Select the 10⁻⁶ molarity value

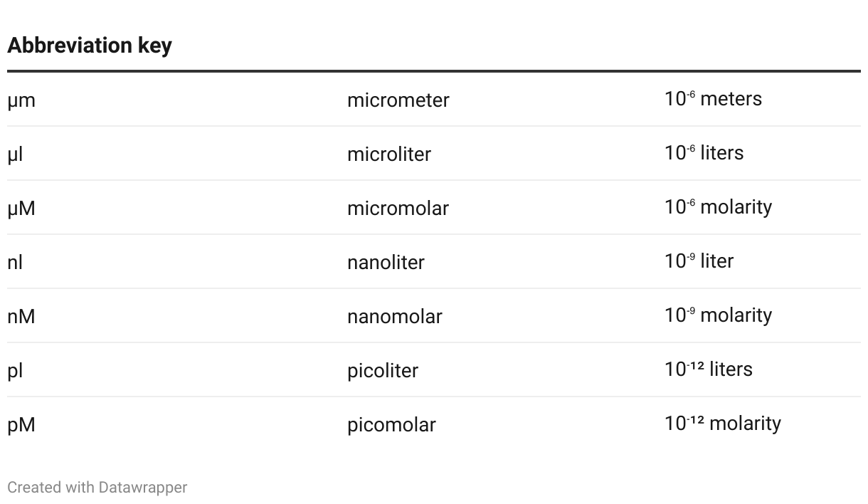tap(718, 207)
